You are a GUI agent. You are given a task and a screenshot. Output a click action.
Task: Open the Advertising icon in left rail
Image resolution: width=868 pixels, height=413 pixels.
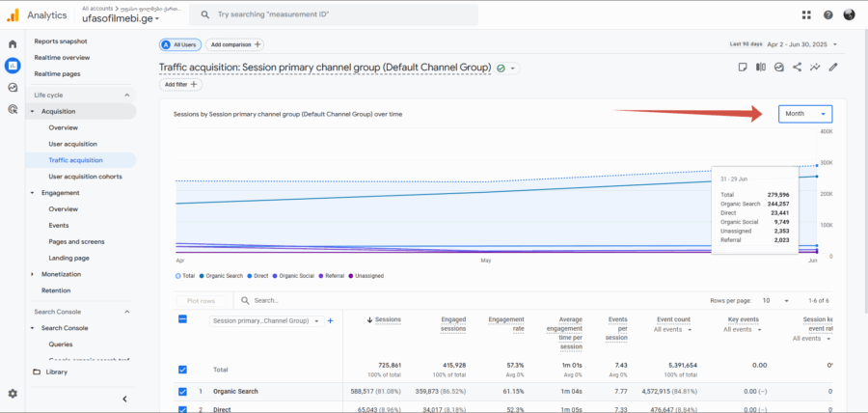pos(13,109)
